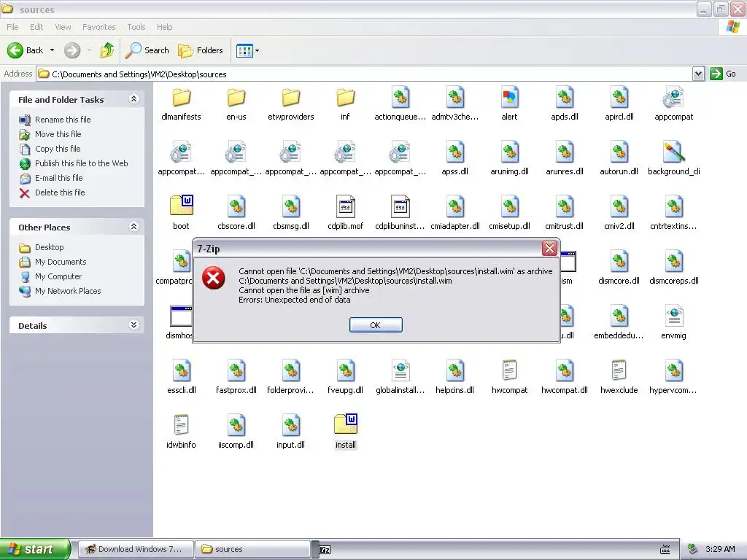Open the dlmanifests folder
This screenshot has height=560, width=747.
tap(181, 105)
